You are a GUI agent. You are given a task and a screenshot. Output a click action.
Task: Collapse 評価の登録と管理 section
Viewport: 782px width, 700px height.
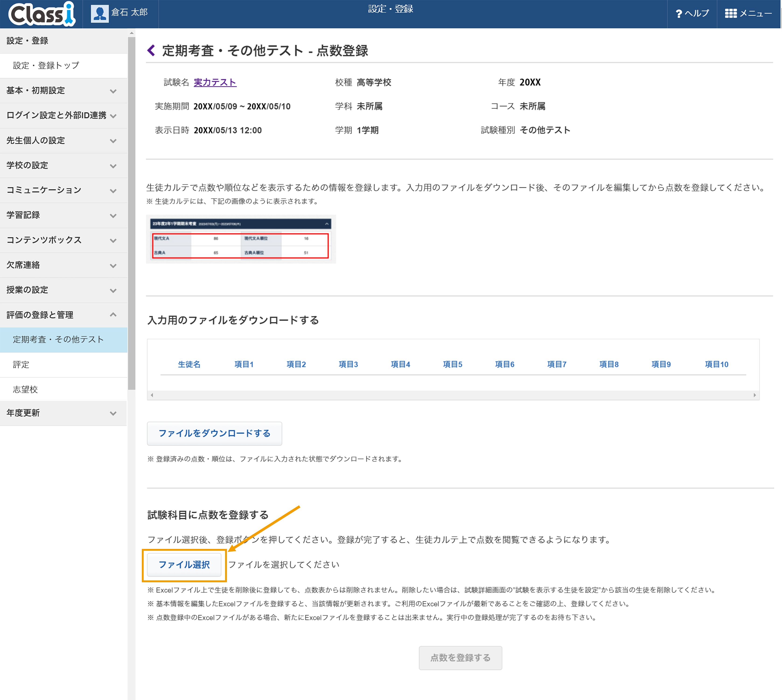(x=63, y=315)
